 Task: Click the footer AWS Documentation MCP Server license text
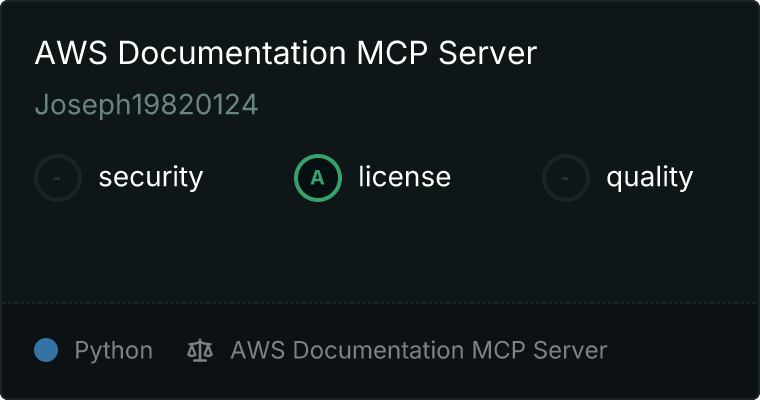pyautogui.click(x=418, y=350)
